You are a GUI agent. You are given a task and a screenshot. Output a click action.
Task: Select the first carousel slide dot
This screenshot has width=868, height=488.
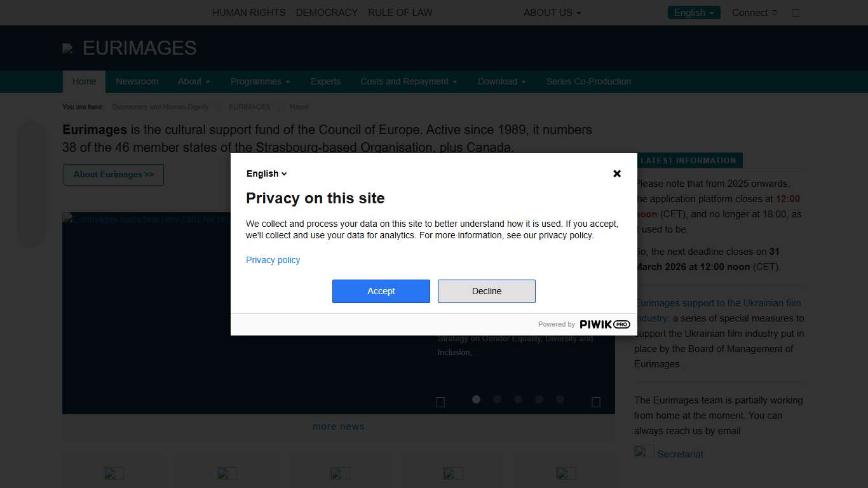tap(476, 399)
